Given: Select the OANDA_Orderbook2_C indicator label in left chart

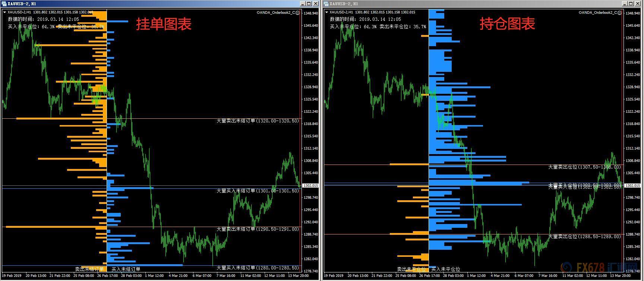Looking at the screenshot, I should pos(275,13).
